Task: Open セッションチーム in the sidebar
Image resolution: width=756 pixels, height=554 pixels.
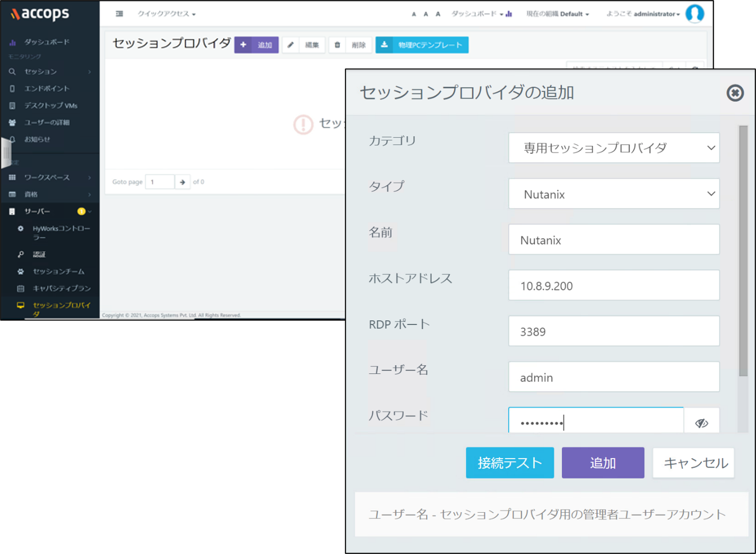Action: click(x=58, y=271)
